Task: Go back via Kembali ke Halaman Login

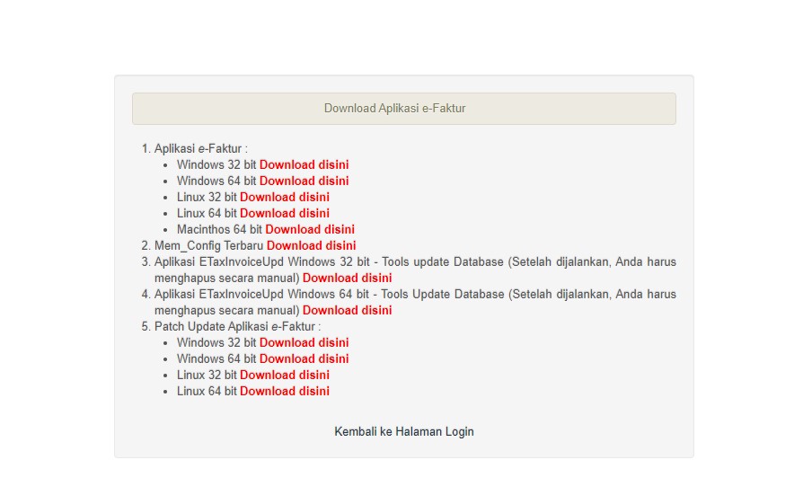Action: [403, 431]
